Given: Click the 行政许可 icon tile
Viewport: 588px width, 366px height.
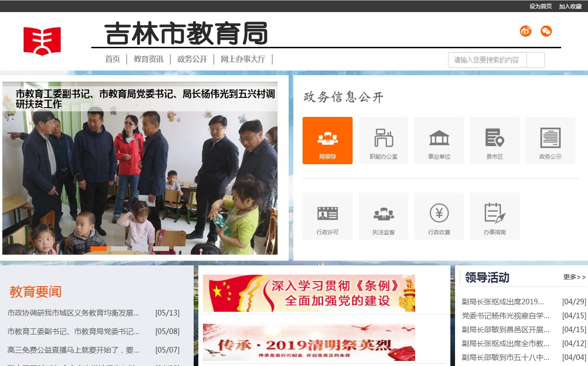Looking at the screenshot, I should pos(327,216).
